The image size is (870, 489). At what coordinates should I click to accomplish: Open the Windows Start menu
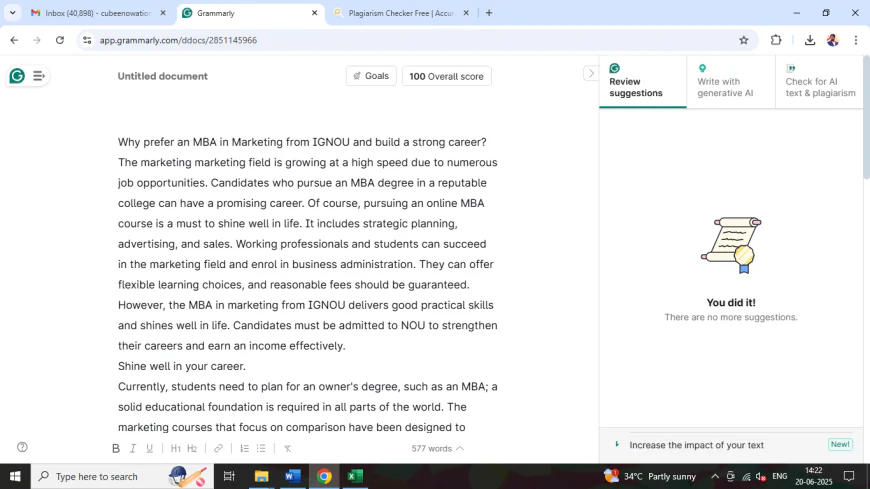(x=15, y=476)
